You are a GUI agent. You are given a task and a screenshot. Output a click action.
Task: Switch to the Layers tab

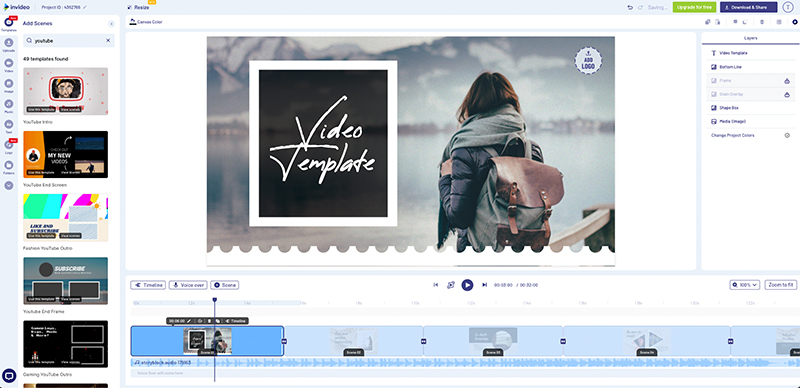pos(751,38)
